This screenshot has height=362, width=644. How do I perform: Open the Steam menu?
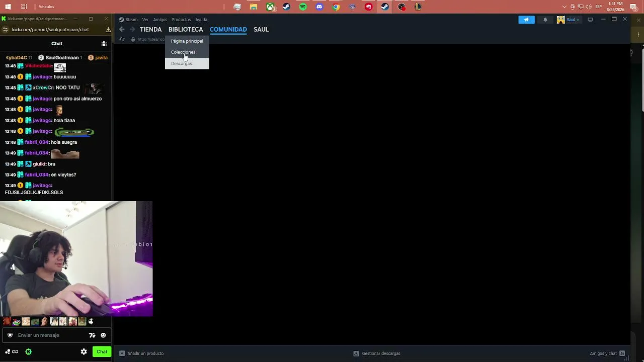pos(131,20)
